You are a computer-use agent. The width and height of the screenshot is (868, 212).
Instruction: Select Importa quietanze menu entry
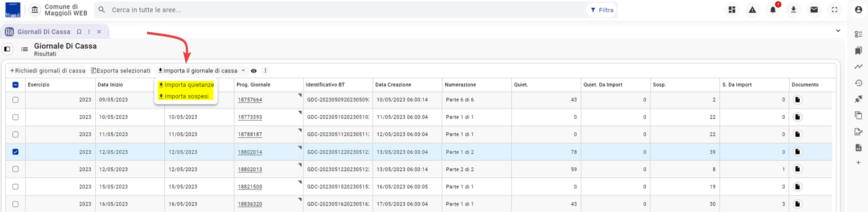coord(186,85)
